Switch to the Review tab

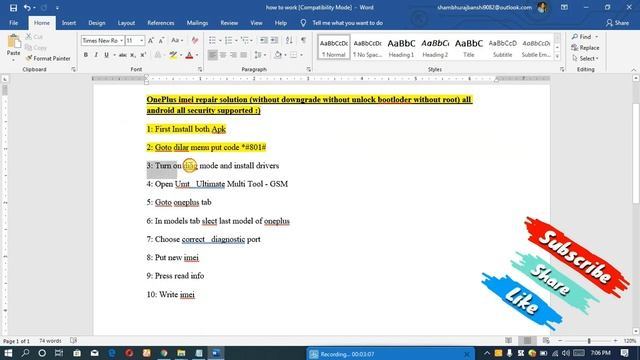[229, 23]
